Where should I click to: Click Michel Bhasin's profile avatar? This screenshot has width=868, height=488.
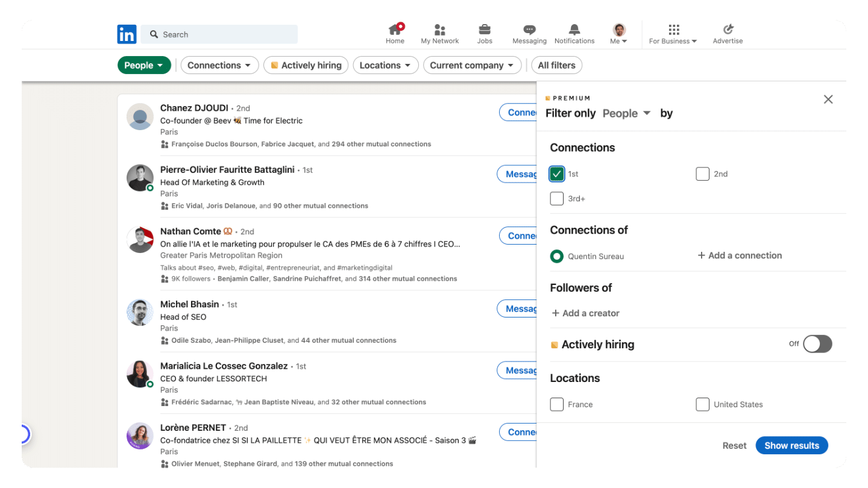pyautogui.click(x=140, y=312)
